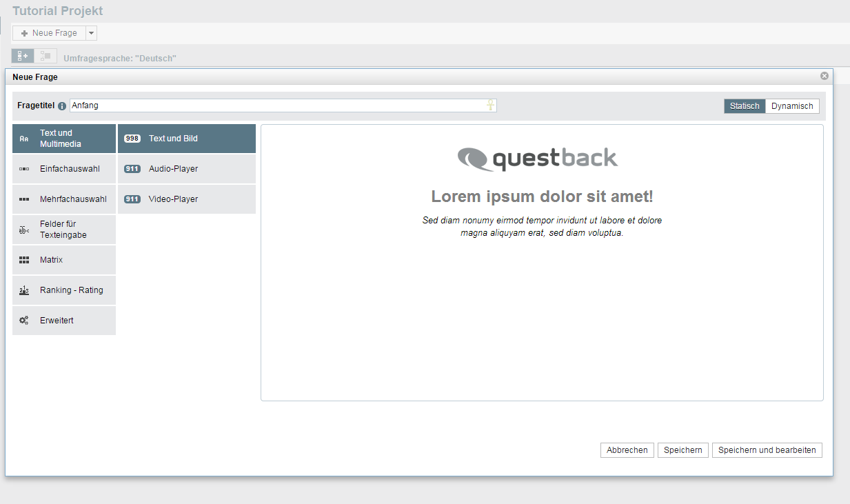Click Speichern und bearbeiten button
This screenshot has height=504, width=850.
pyautogui.click(x=767, y=450)
